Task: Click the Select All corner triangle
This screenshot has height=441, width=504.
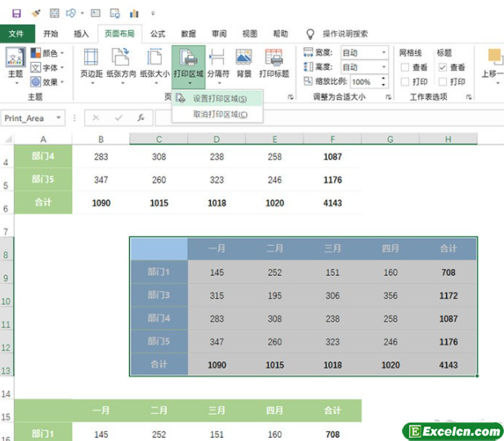Action: click(x=8, y=139)
